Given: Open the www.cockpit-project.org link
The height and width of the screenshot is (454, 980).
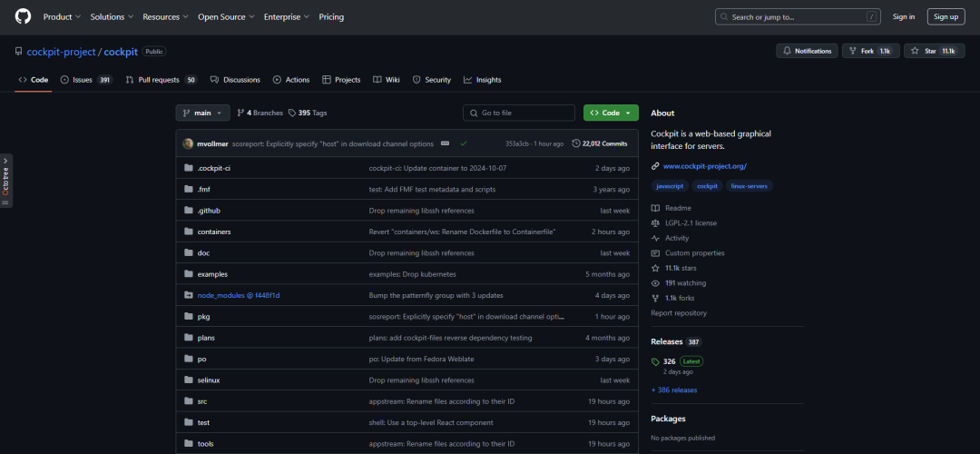Looking at the screenshot, I should coord(705,166).
